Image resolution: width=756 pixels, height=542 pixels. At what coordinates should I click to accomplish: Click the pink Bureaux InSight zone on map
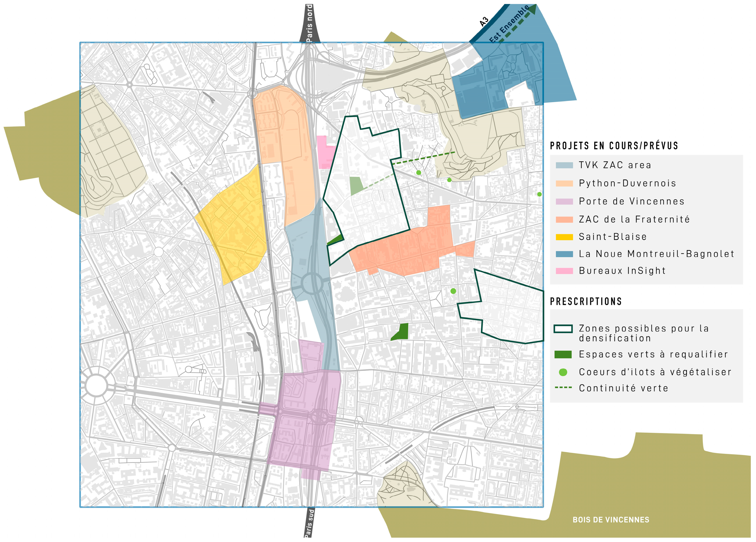click(x=324, y=153)
